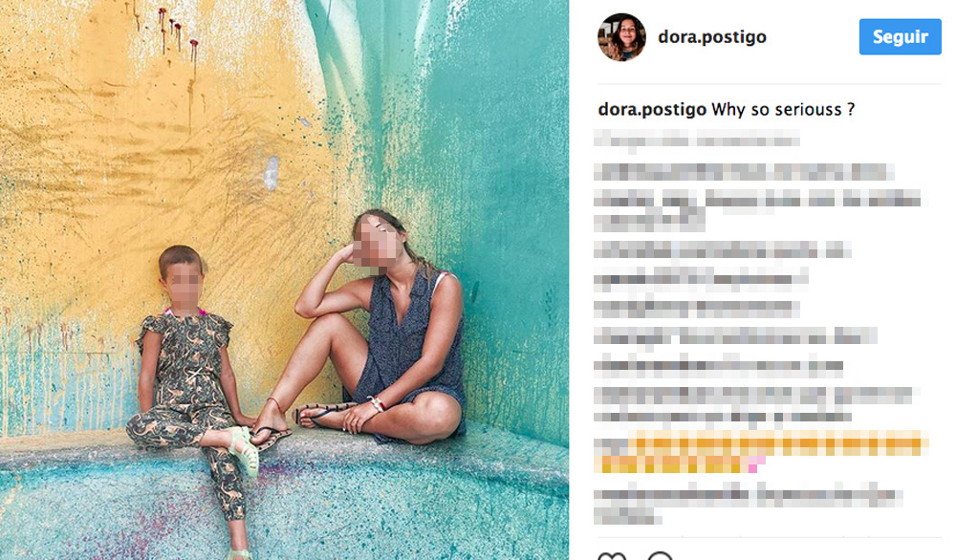Open bold dora.postigo username in the caption
The image size is (956, 560).
click(652, 110)
